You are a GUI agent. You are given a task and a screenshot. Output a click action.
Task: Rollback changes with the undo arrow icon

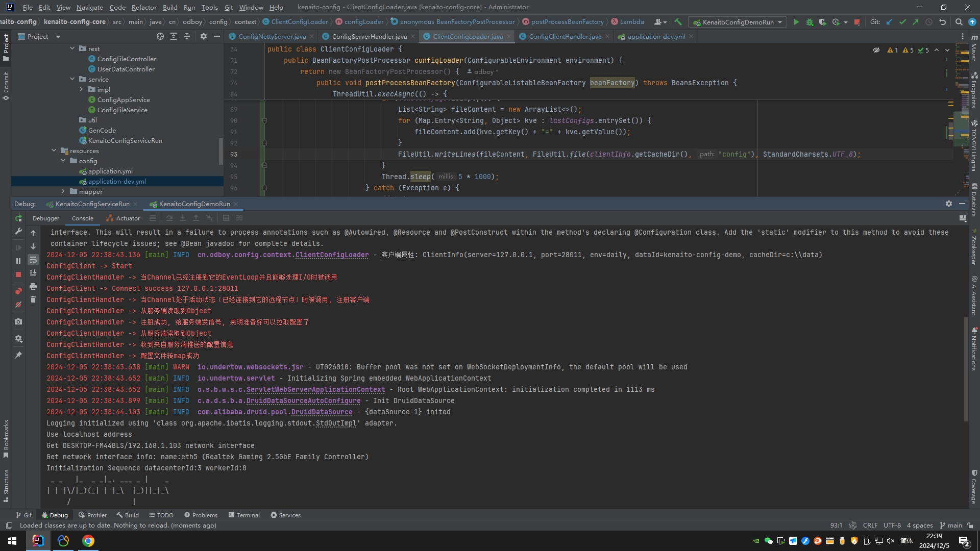coord(942,22)
